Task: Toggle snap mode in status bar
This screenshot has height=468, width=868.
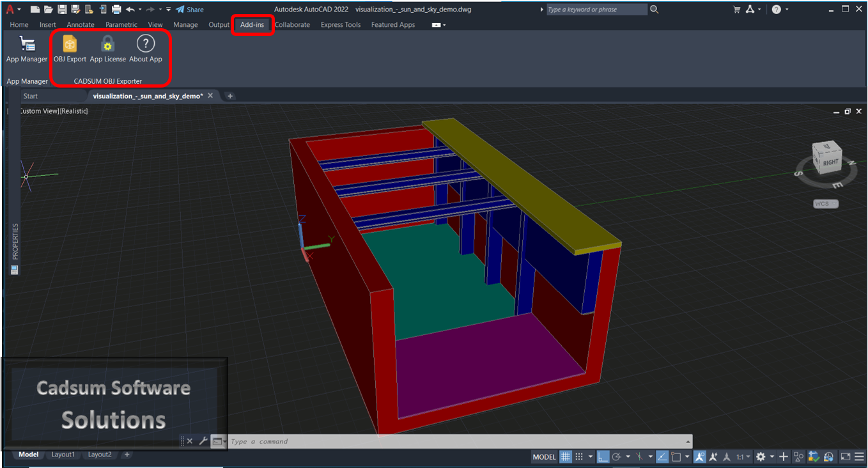Action: pyautogui.click(x=579, y=456)
